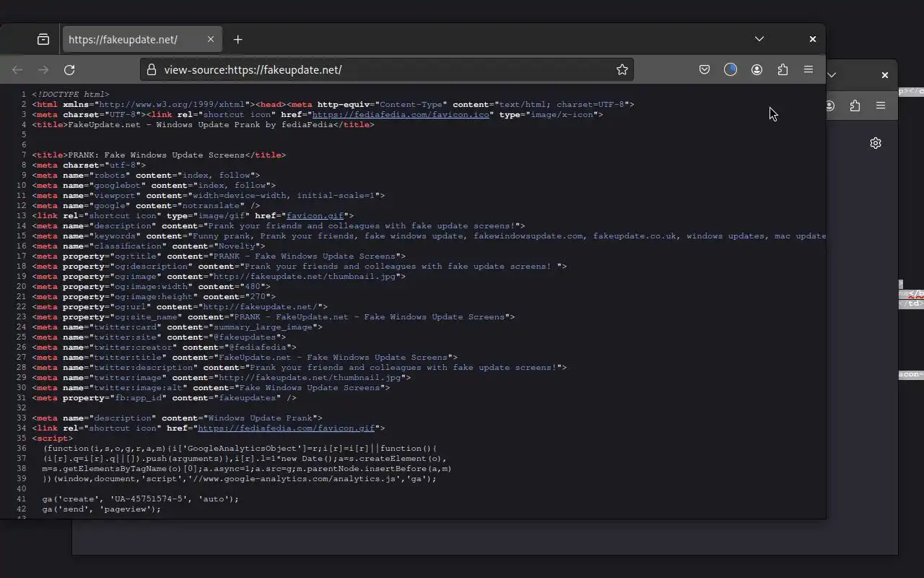Image resolution: width=924 pixels, height=578 pixels.
Task: Close the background browser window
Action: click(885, 74)
